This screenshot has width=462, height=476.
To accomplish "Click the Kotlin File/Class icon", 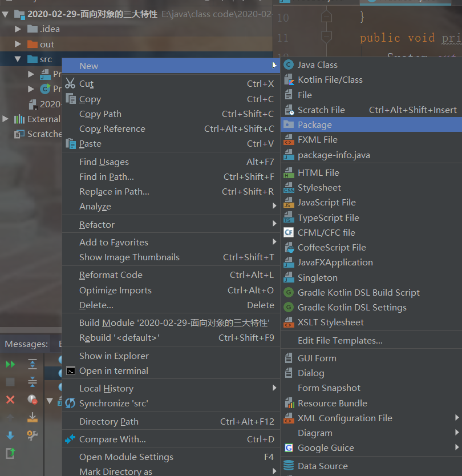I will pyautogui.click(x=289, y=79).
